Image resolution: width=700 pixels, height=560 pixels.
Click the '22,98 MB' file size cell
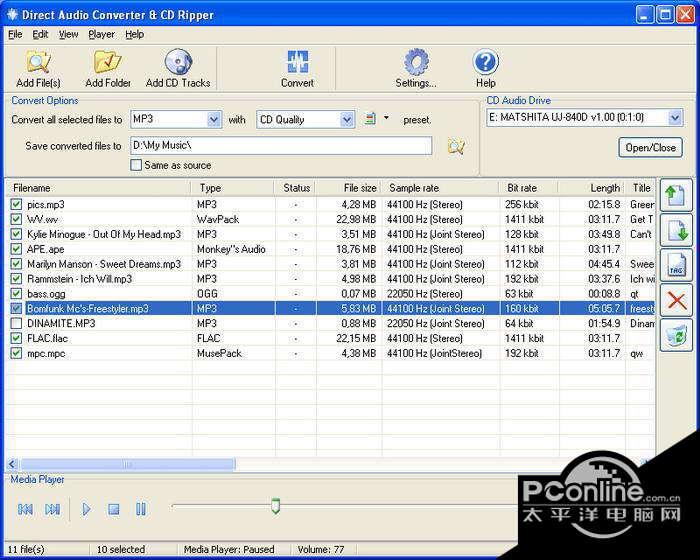tap(356, 219)
